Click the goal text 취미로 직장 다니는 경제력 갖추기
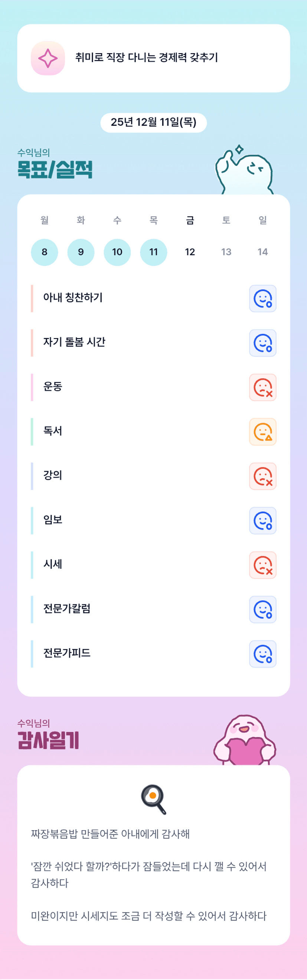Image resolution: width=307 pixels, height=980 pixels. (x=147, y=58)
